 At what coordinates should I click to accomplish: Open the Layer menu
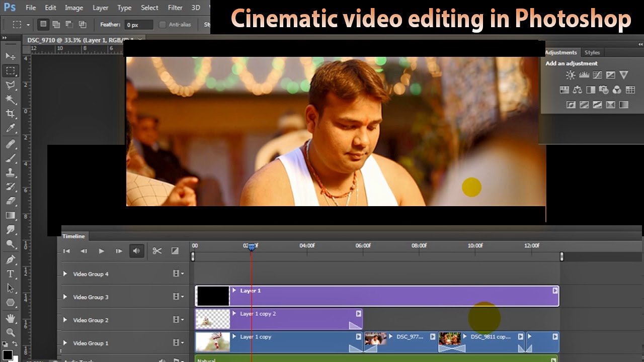[x=101, y=8]
